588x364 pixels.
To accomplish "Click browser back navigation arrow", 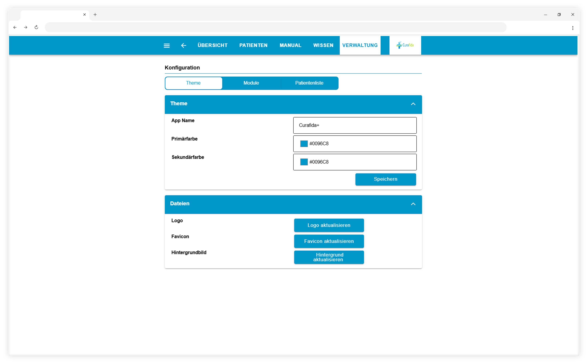I will (15, 27).
